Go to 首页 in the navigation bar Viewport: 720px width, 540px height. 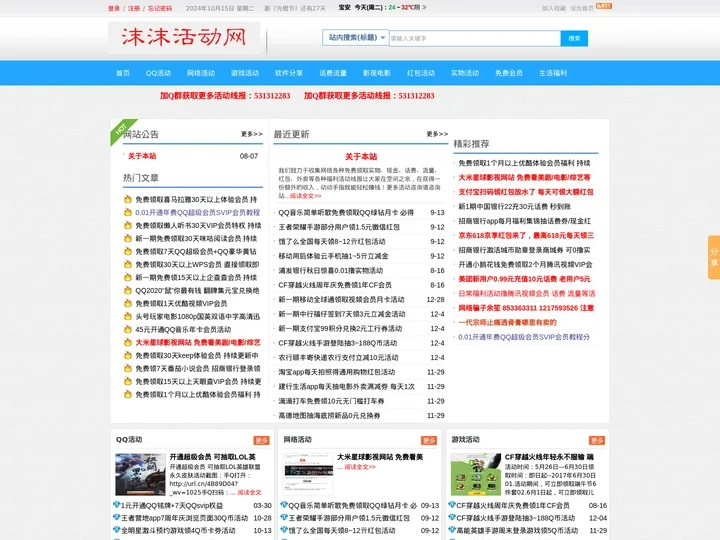click(x=123, y=73)
